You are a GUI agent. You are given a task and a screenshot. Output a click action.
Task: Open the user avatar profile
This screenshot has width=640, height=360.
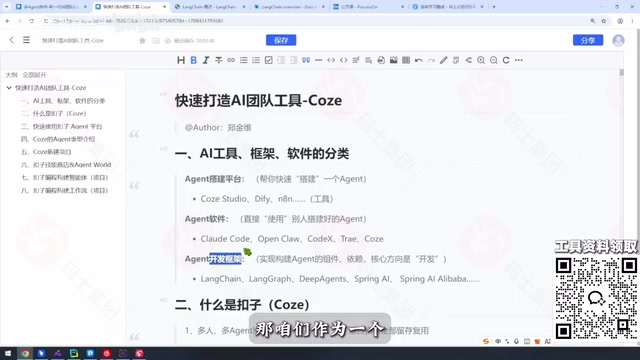pyautogui.click(x=618, y=40)
